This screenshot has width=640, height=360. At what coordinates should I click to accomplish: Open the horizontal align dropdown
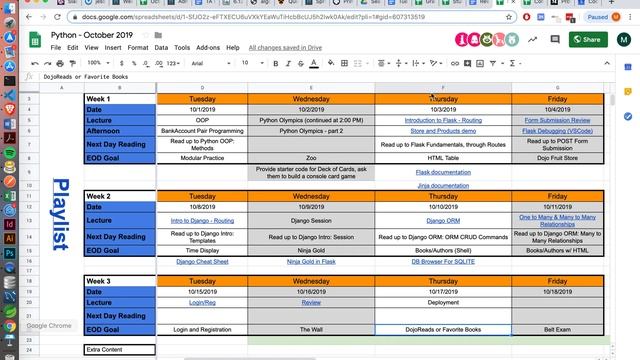(383, 63)
